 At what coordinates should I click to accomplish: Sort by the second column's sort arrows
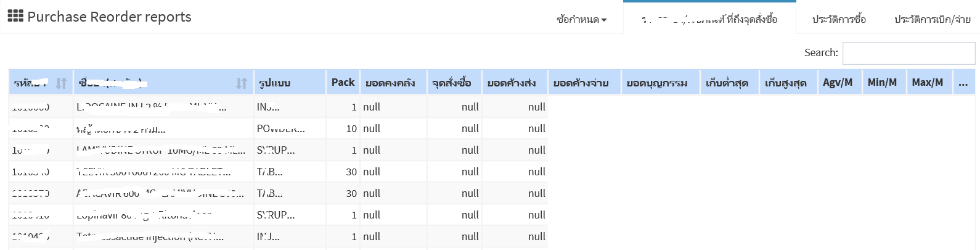pos(242,83)
